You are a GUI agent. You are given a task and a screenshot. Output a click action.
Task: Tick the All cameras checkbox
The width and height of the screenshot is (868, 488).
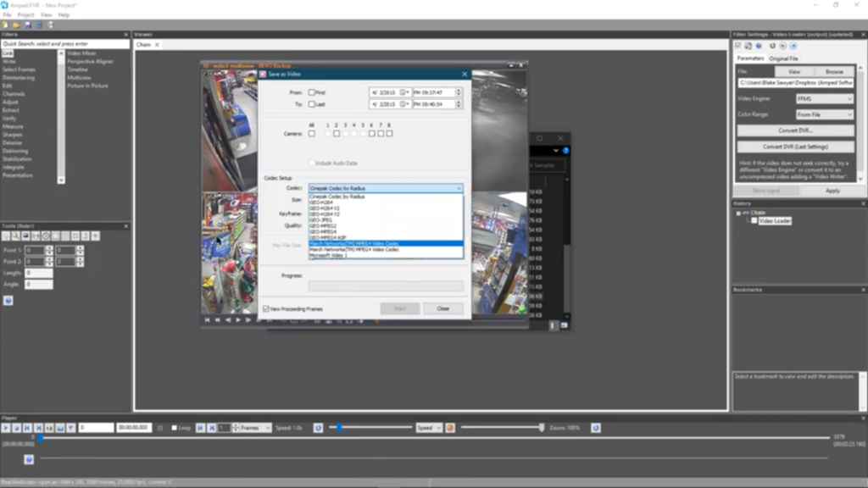[312, 133]
